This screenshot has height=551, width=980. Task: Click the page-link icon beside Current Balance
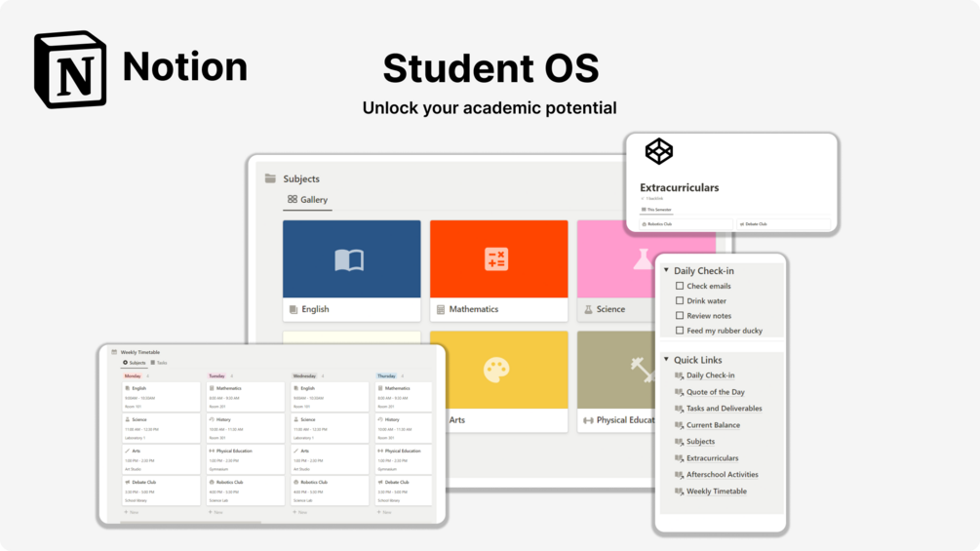680,425
